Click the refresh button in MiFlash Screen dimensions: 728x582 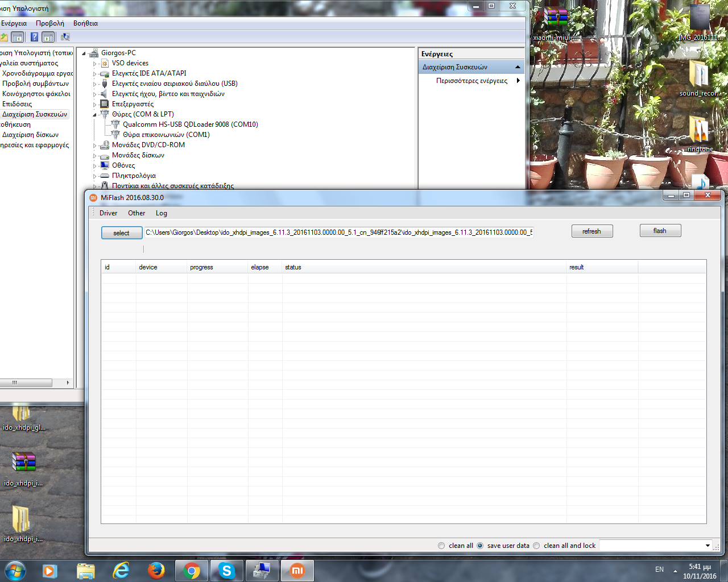[x=591, y=231]
